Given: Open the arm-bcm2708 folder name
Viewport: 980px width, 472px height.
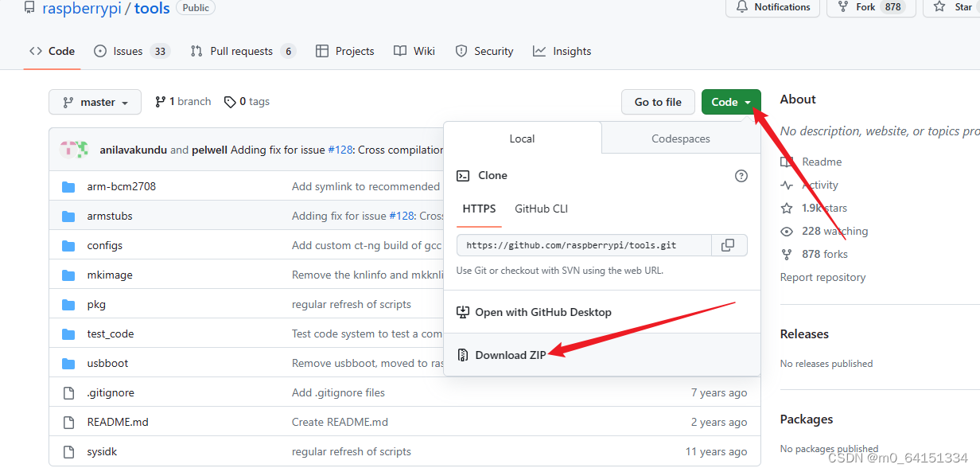Looking at the screenshot, I should (x=122, y=187).
